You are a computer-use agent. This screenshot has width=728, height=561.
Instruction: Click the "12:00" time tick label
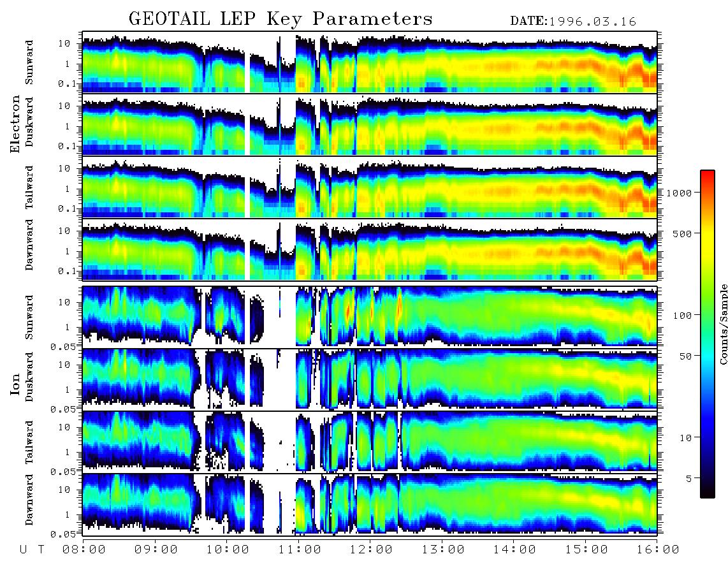pyautogui.click(x=371, y=550)
